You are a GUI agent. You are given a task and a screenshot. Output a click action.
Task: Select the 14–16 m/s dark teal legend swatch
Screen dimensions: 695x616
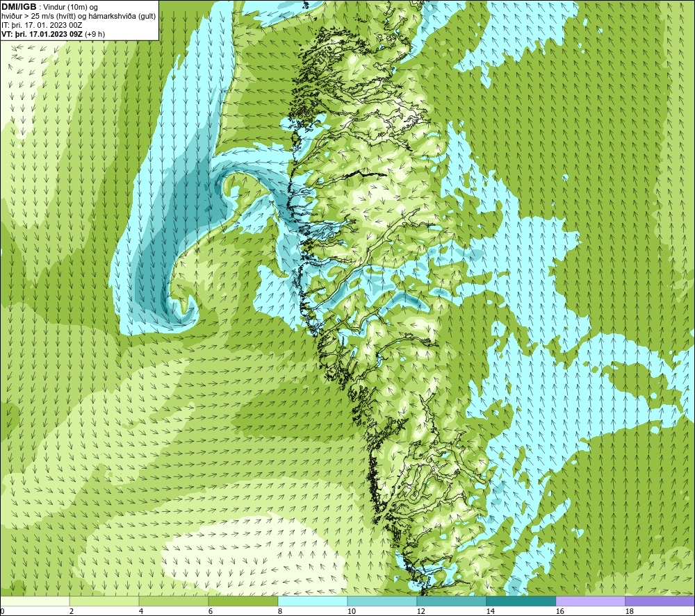(521, 601)
